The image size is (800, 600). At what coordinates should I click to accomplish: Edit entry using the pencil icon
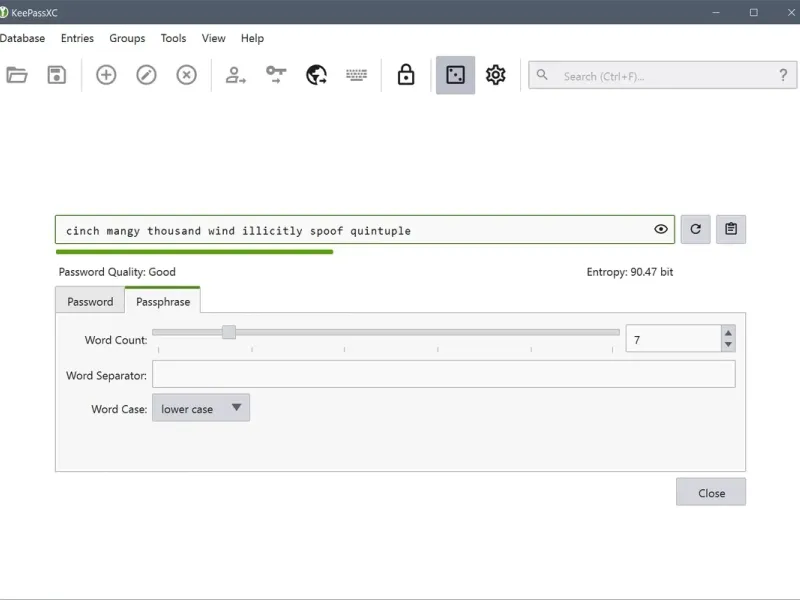pyautogui.click(x=146, y=75)
